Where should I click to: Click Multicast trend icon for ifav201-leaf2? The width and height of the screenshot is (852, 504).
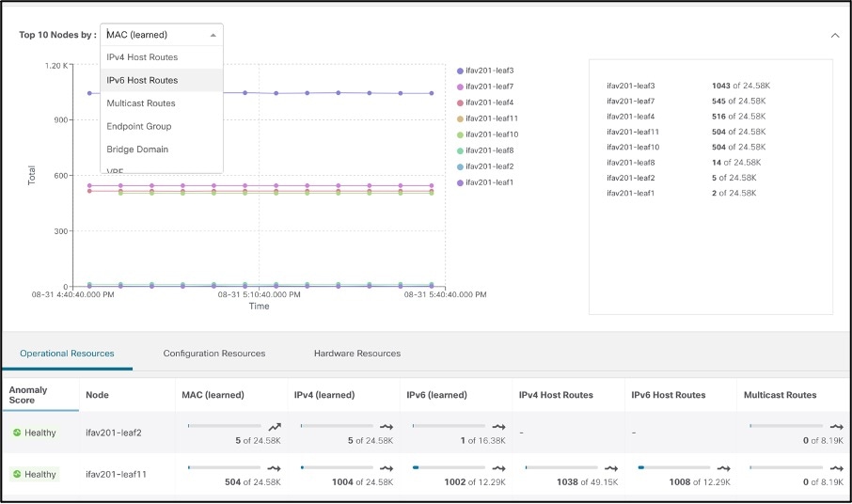[836, 427]
